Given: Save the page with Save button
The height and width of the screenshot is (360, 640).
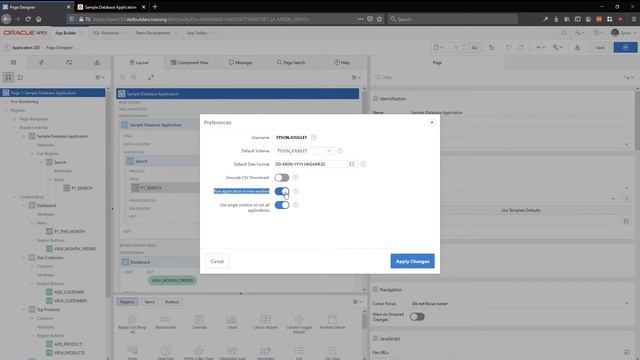Looking at the screenshot, I should pos(600,47).
